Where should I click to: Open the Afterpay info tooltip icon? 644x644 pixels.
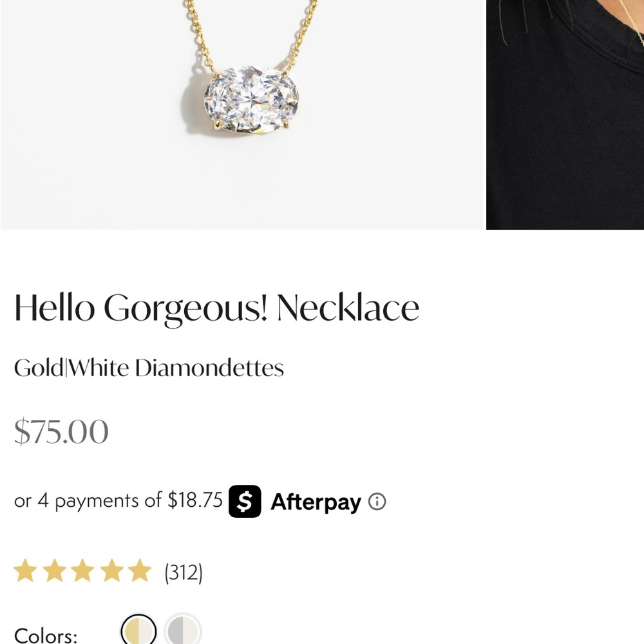[x=379, y=502]
